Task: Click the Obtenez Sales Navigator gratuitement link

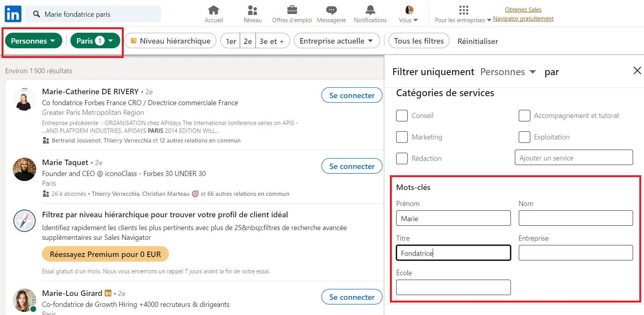Action: (x=523, y=14)
